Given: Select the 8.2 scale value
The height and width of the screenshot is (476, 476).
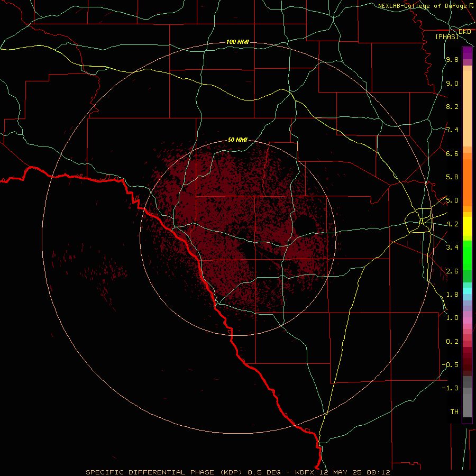Looking at the screenshot, I should point(452,106).
